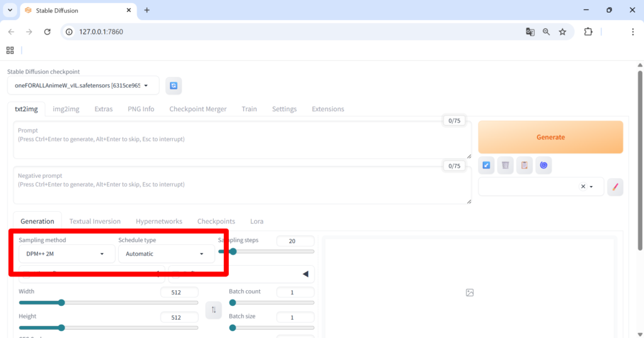Image resolution: width=644 pixels, height=338 pixels.
Task: Reload the browser page
Action: coord(47,31)
